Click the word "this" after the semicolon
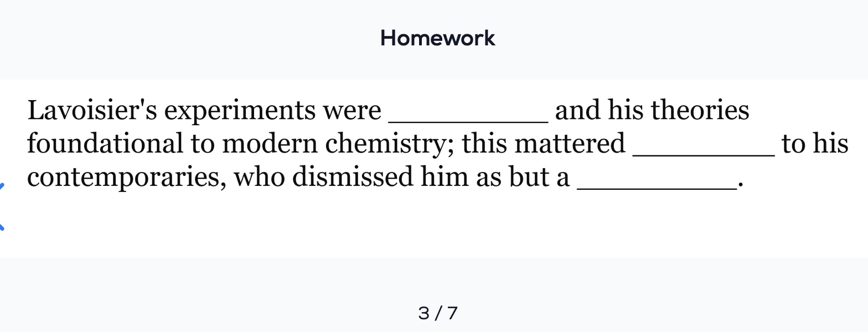 tap(484, 143)
